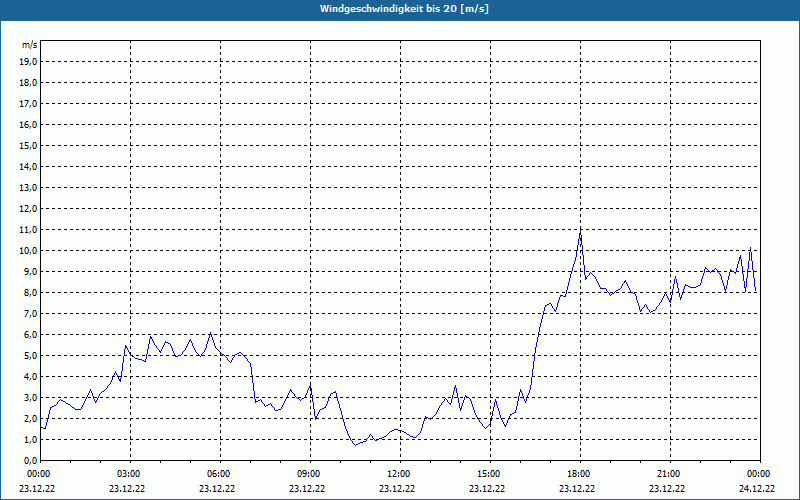Click the y-axis label "11,0"

[28, 230]
